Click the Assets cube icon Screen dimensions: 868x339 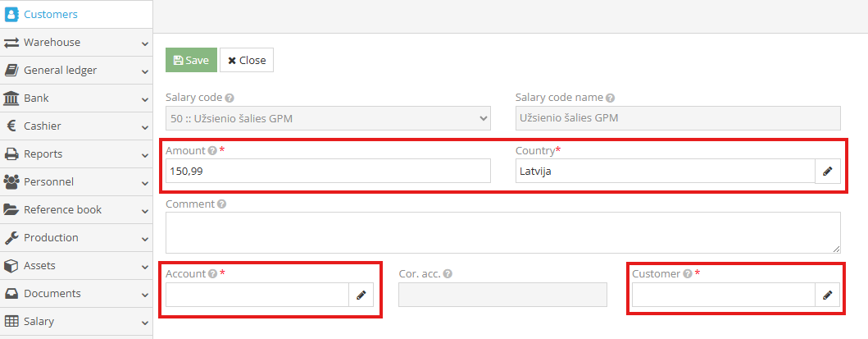pos(11,266)
